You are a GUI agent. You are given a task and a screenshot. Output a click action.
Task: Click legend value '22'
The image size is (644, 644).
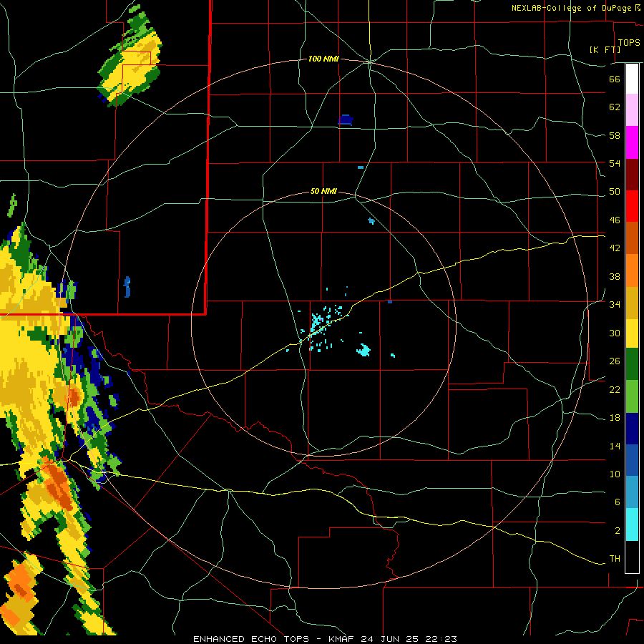(x=615, y=390)
